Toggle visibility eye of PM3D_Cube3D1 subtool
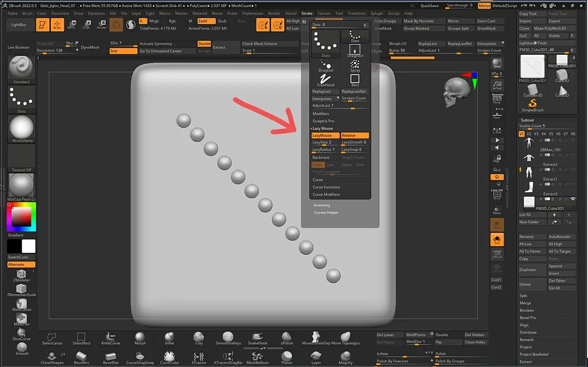Screen dimensions: 588x367 pos(573,199)
